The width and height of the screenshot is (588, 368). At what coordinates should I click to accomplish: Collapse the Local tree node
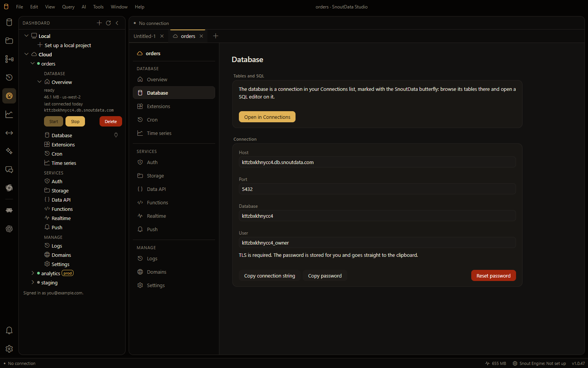(x=26, y=36)
